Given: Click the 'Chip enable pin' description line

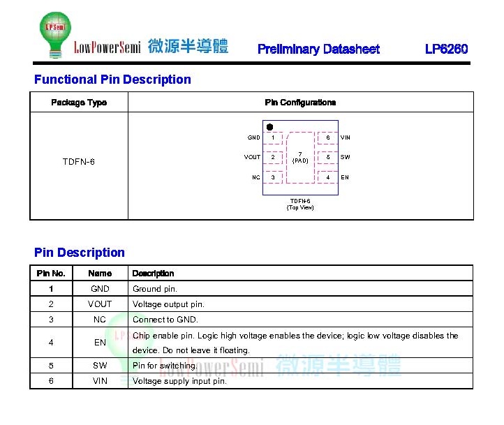Looking at the screenshot, I should (x=295, y=336).
